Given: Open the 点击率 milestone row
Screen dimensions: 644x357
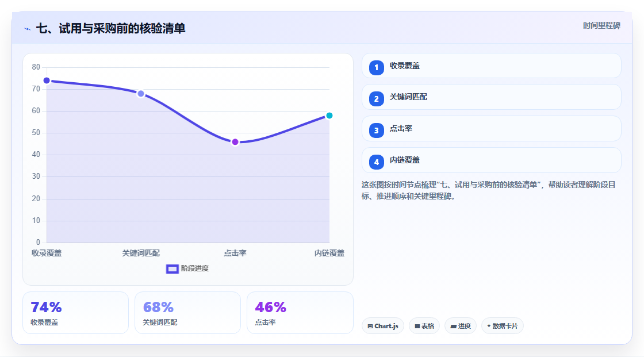Looking at the screenshot, I should [491, 129].
